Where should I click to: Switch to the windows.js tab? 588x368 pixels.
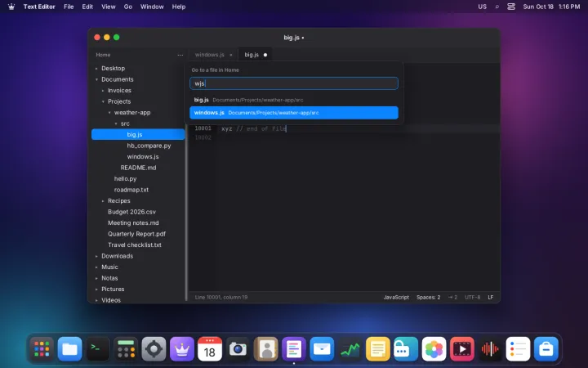(x=210, y=55)
